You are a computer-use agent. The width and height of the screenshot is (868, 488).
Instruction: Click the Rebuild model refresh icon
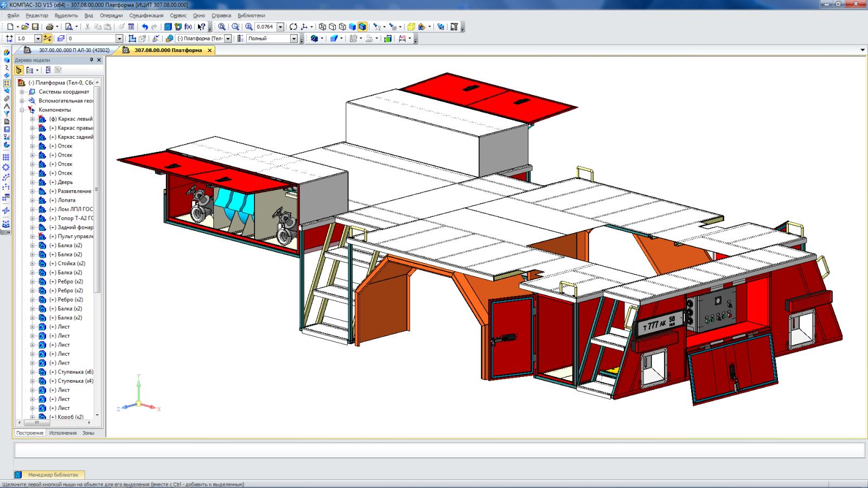[x=293, y=27]
